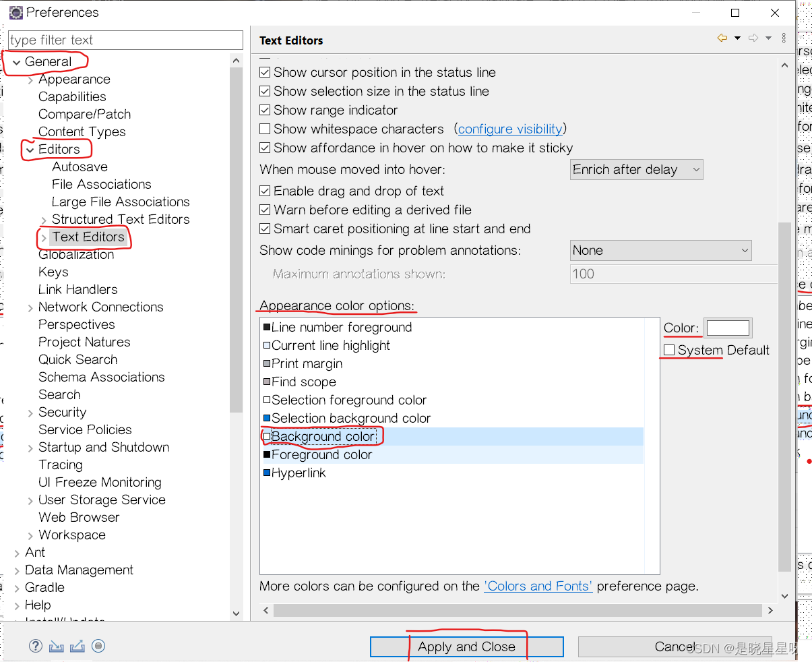Select Hyperlink in color options
812x662 pixels.
point(294,473)
